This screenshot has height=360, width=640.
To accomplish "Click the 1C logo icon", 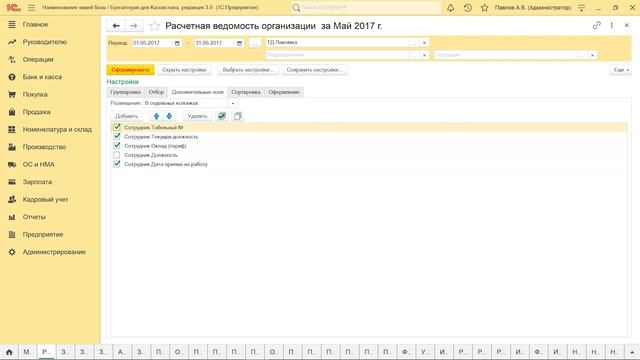I will [13, 7].
